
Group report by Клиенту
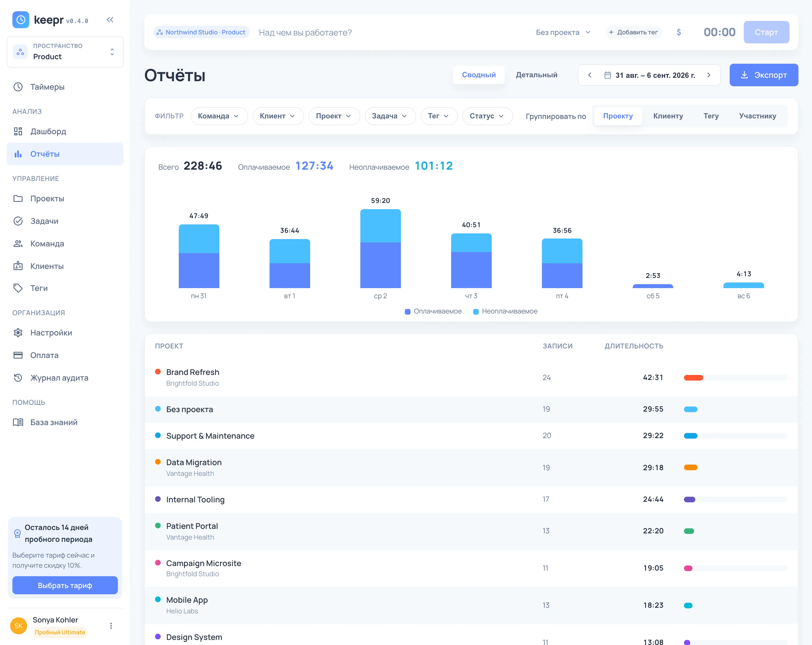pyautogui.click(x=668, y=116)
